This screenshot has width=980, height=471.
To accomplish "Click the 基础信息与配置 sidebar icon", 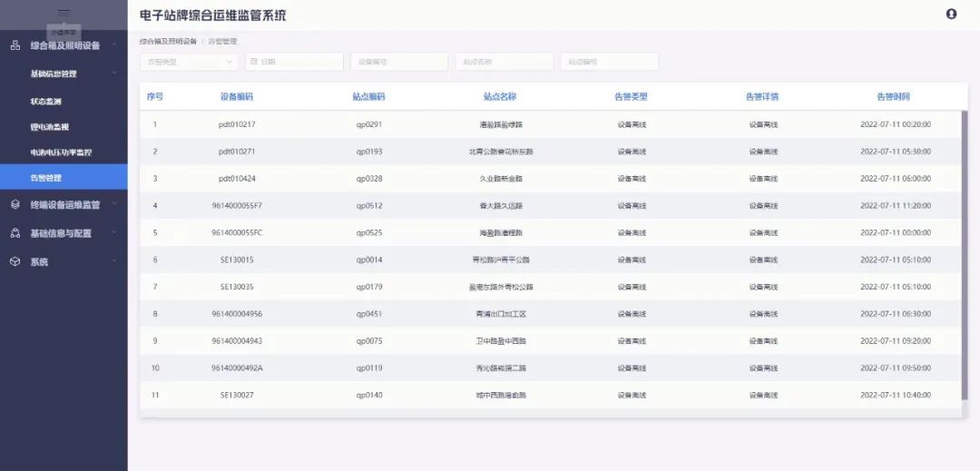I will (x=15, y=233).
